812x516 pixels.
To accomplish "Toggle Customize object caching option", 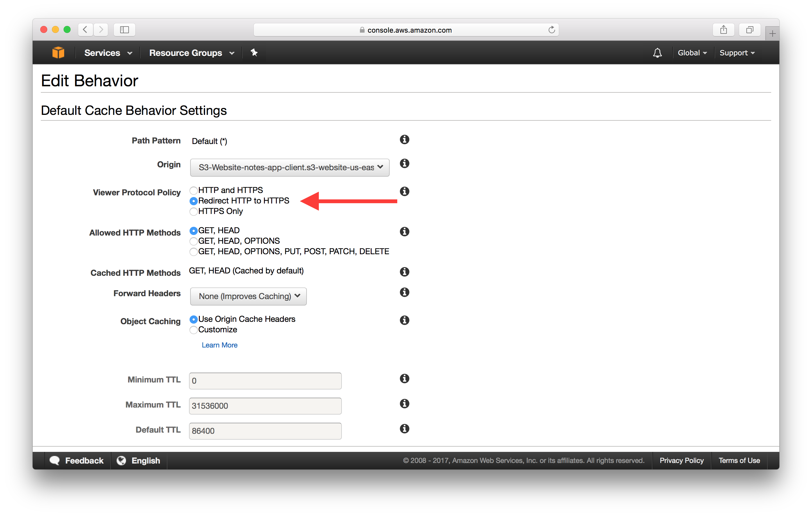I will 194,330.
